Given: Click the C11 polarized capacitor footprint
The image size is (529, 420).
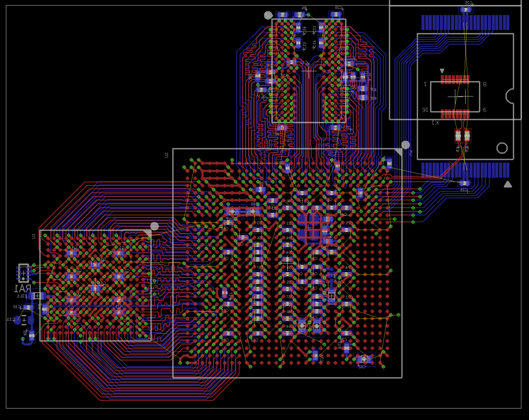Looking at the screenshot, I should click(x=24, y=320).
